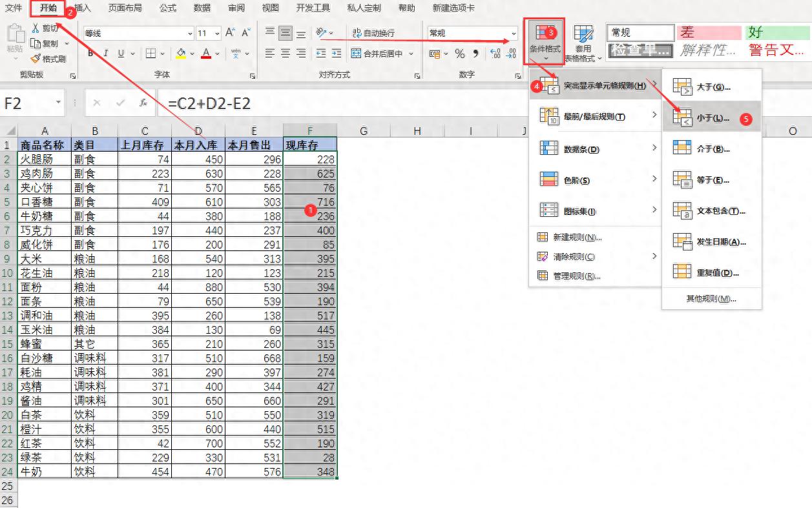
Task: Select 小于 (Less Than) rule
Action: pos(712,117)
